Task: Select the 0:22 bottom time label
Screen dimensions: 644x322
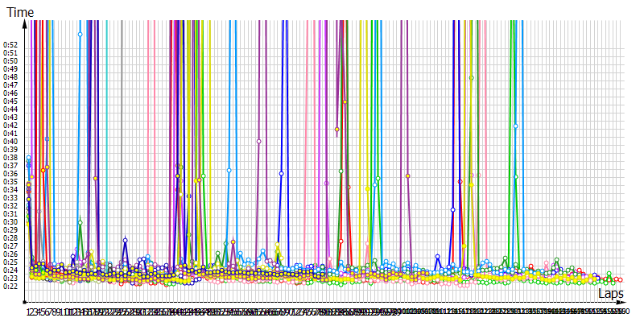Action: point(10,286)
